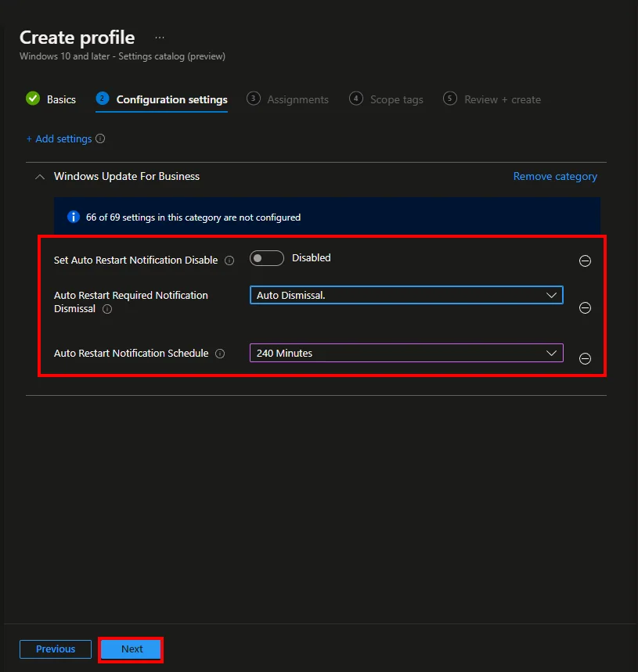The height and width of the screenshot is (672, 638).
Task: Open the Auto Dismissal dropdown
Action: pyautogui.click(x=406, y=295)
